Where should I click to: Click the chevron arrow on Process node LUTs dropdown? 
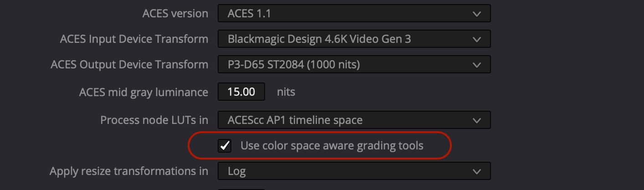pos(476,120)
